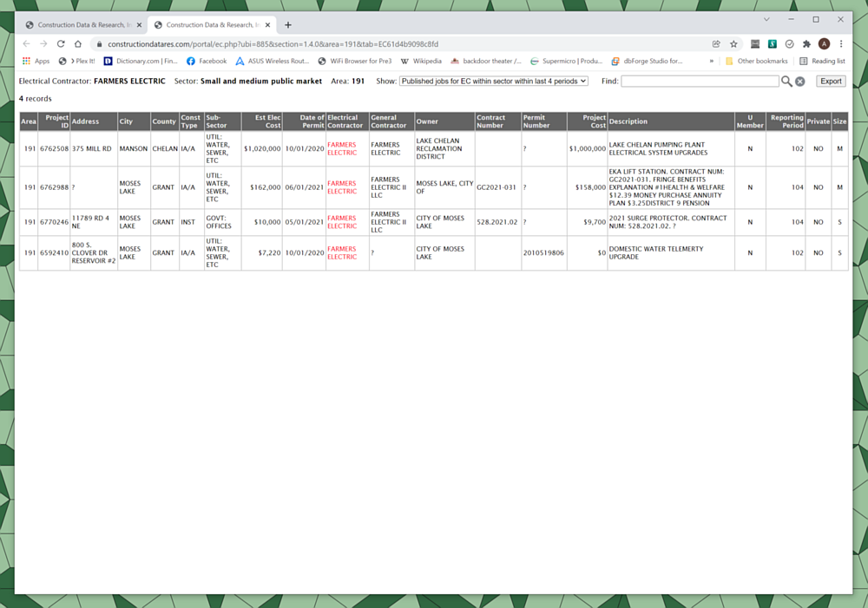Click the Description column header

[x=671, y=121]
